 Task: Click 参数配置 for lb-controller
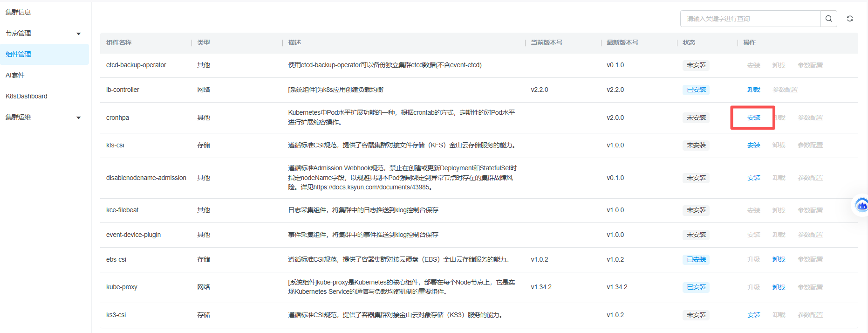tap(785, 90)
